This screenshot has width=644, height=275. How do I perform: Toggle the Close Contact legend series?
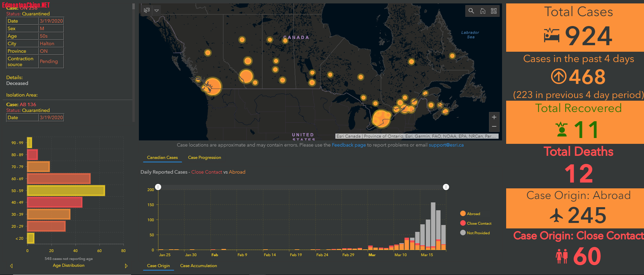pyautogui.click(x=476, y=223)
